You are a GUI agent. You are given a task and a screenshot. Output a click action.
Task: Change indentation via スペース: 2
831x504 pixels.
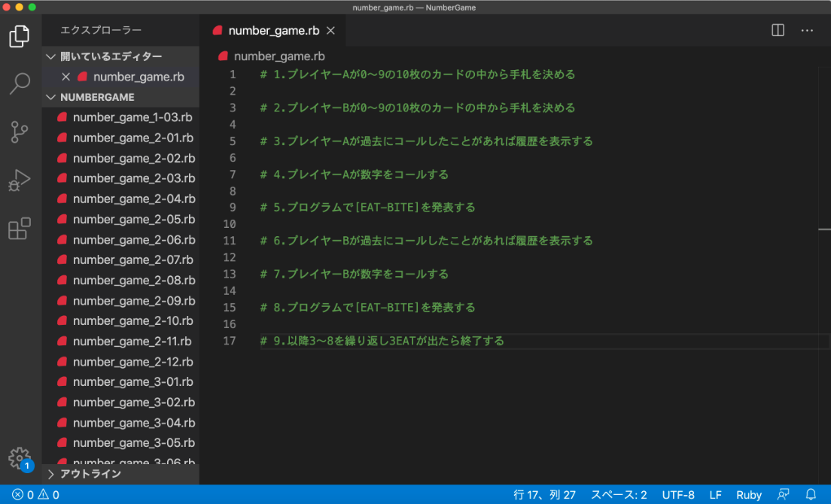click(619, 494)
